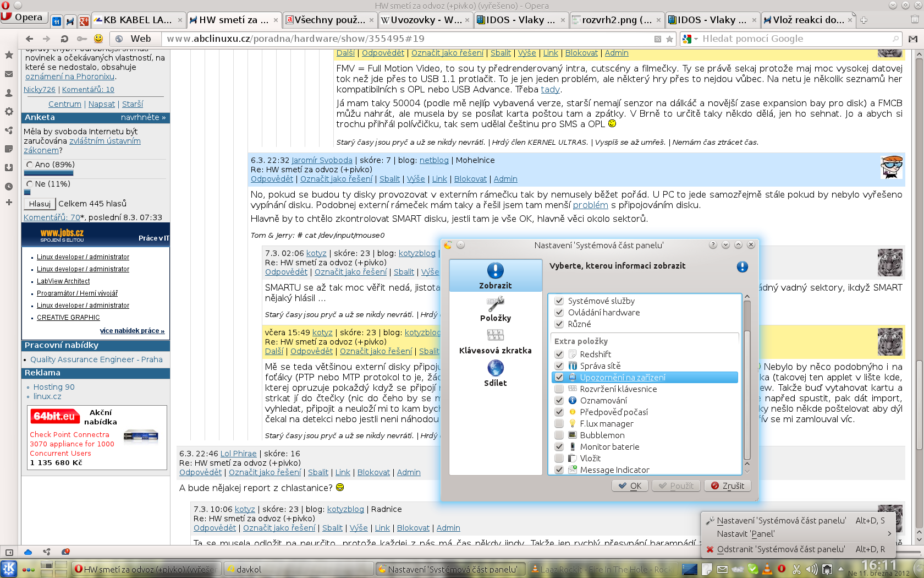The height and width of the screenshot is (578, 924).
Task: Show hidden tray icons arrow
Action: pos(840,569)
